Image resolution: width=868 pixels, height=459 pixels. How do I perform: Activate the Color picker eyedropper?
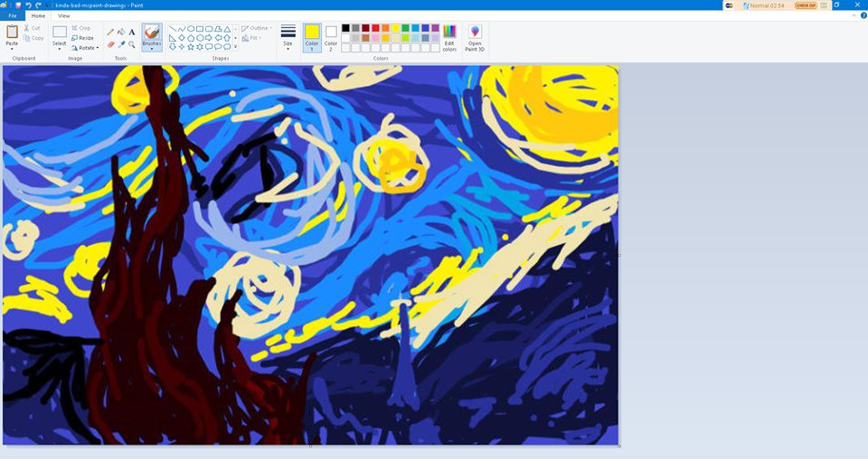tap(121, 44)
